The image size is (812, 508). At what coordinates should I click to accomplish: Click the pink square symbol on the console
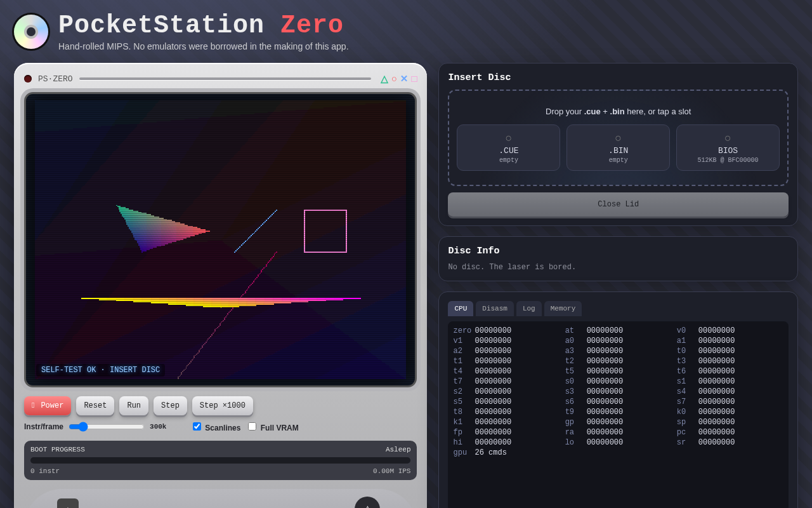[414, 79]
